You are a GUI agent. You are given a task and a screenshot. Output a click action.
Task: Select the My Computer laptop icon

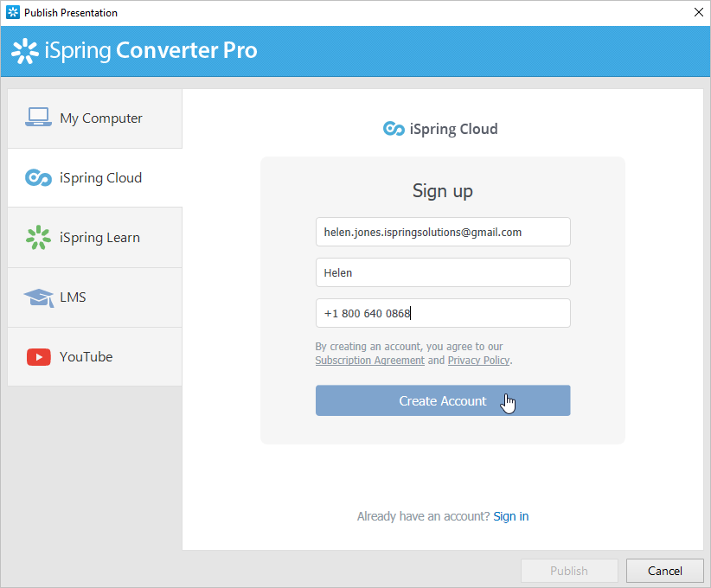[38, 117]
